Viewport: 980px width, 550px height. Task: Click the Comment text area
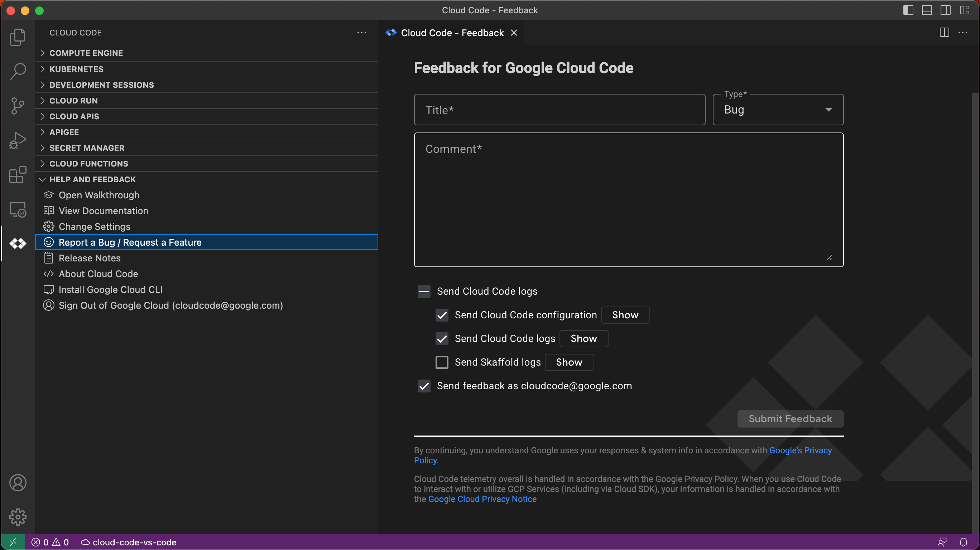point(629,200)
